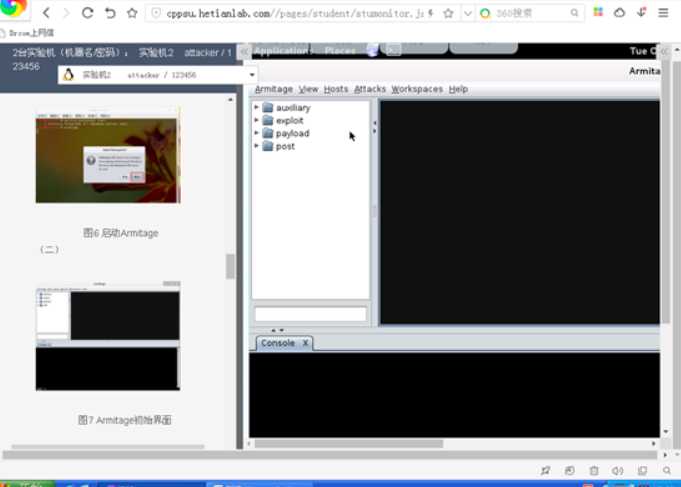Click the guide panel vertical scrollbar thumb
The height and width of the screenshot is (487, 681).
pos(230,266)
